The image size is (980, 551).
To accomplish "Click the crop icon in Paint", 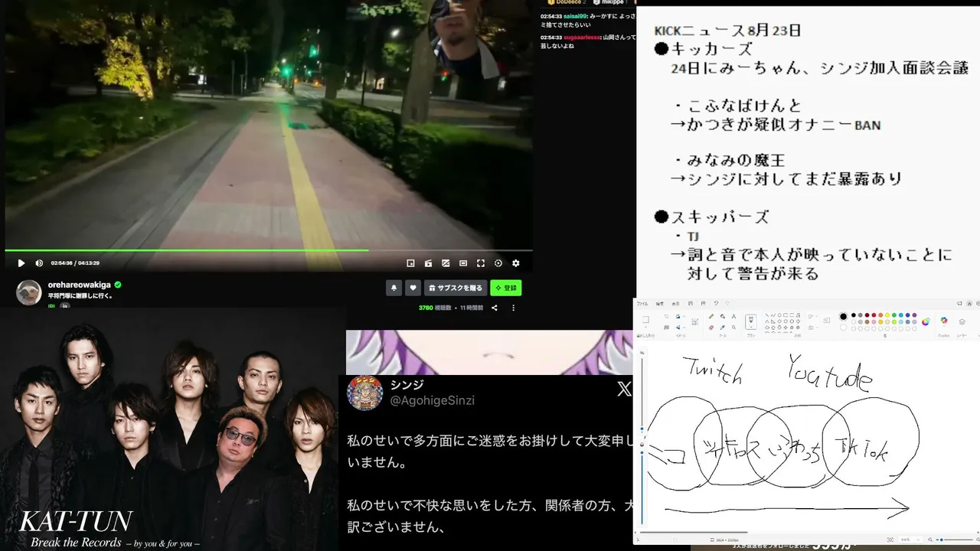I will 666,317.
